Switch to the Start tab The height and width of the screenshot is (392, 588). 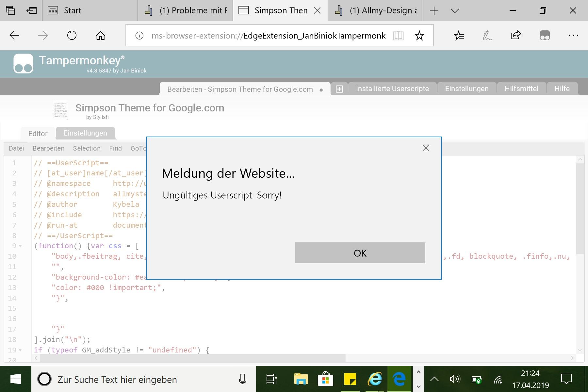point(90,10)
